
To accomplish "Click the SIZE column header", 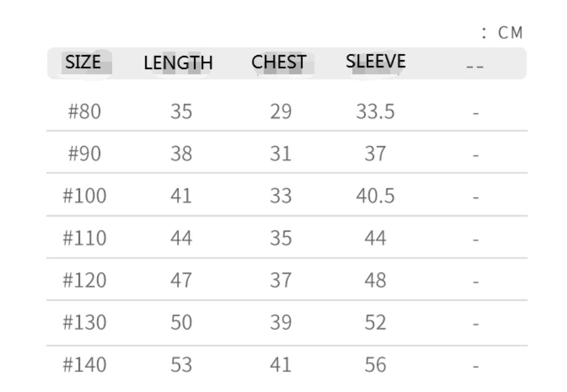I will 83,62.
